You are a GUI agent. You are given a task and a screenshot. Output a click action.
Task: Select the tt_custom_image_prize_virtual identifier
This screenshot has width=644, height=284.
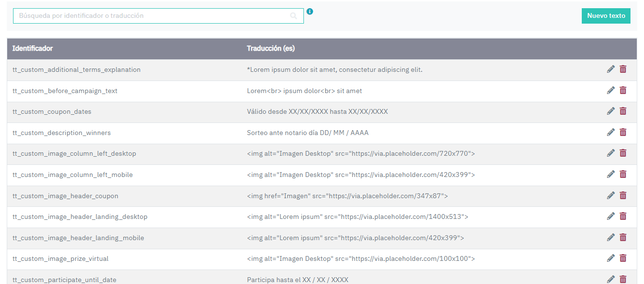(61, 259)
